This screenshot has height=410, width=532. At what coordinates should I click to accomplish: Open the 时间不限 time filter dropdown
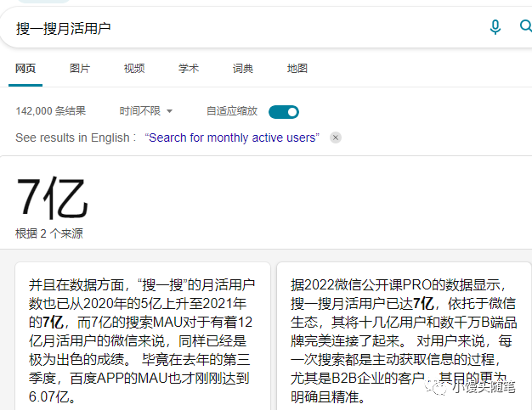[146, 111]
